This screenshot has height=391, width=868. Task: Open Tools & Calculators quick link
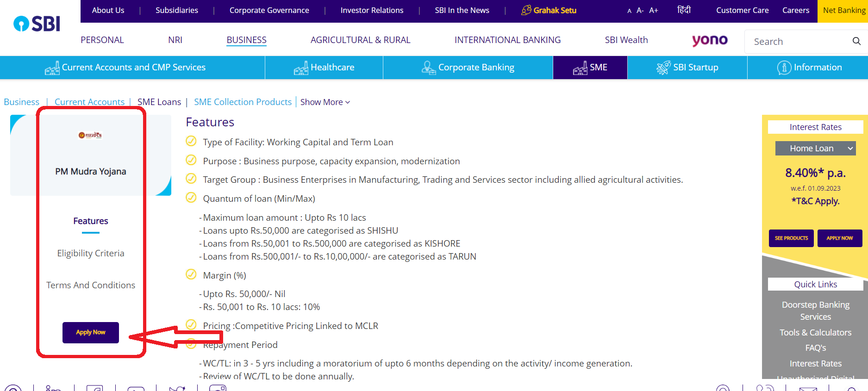click(x=815, y=332)
